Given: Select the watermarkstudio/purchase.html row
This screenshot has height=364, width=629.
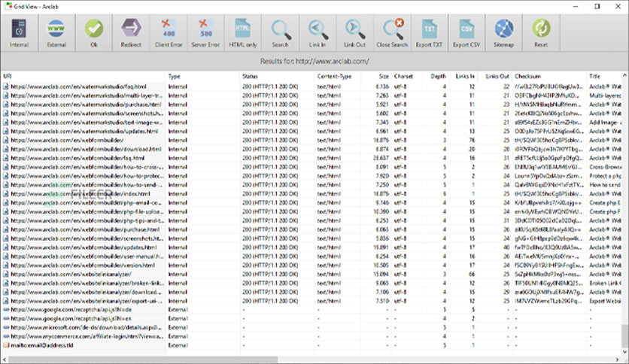Looking at the screenshot, I should point(311,105).
